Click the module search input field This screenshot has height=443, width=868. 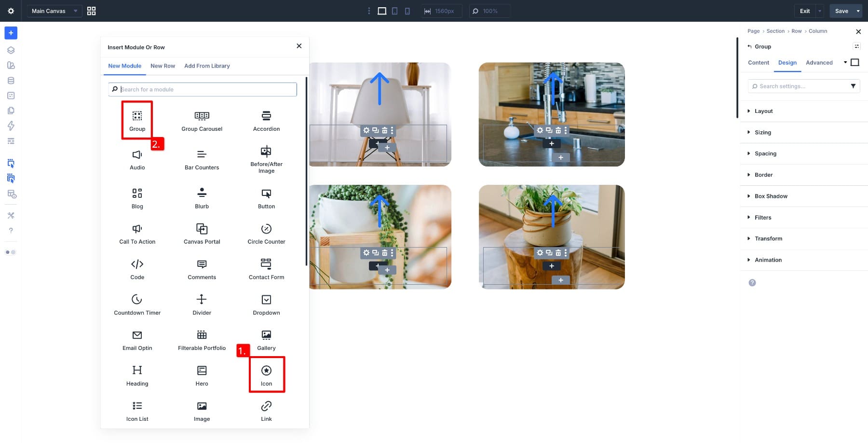[202, 89]
